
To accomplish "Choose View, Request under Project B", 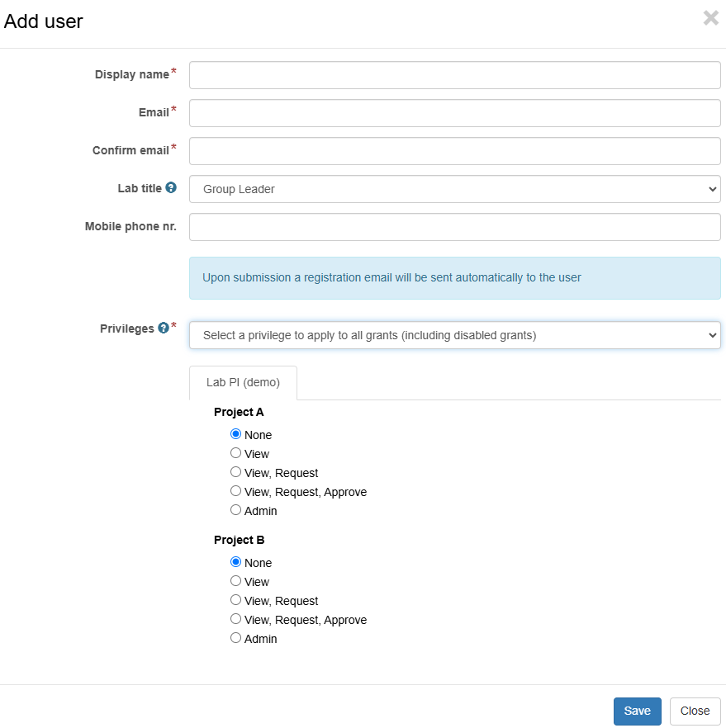I will click(236, 600).
